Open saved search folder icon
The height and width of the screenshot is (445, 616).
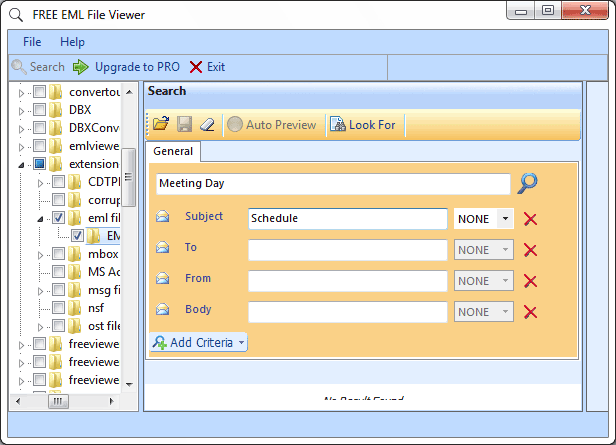click(x=161, y=124)
